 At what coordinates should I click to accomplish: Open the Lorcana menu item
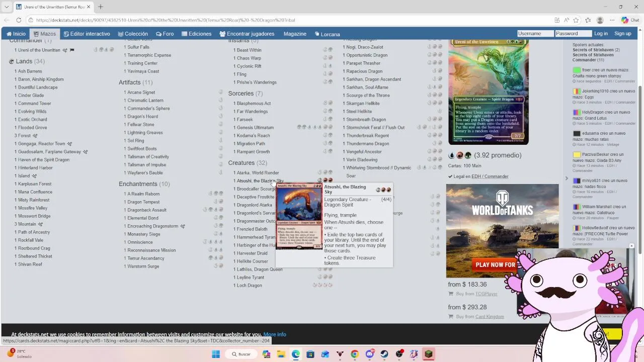tap(328, 34)
